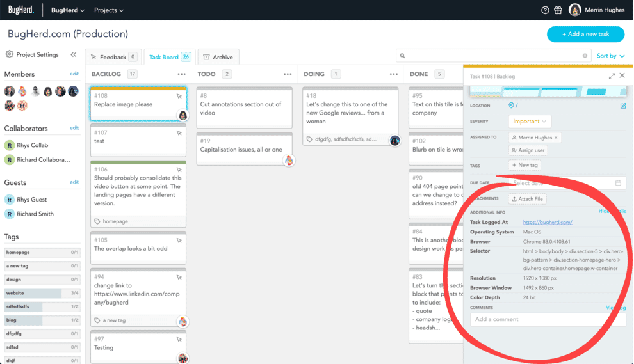The width and height of the screenshot is (634, 364).
Task: Open task #107 test card
Action: (138, 140)
